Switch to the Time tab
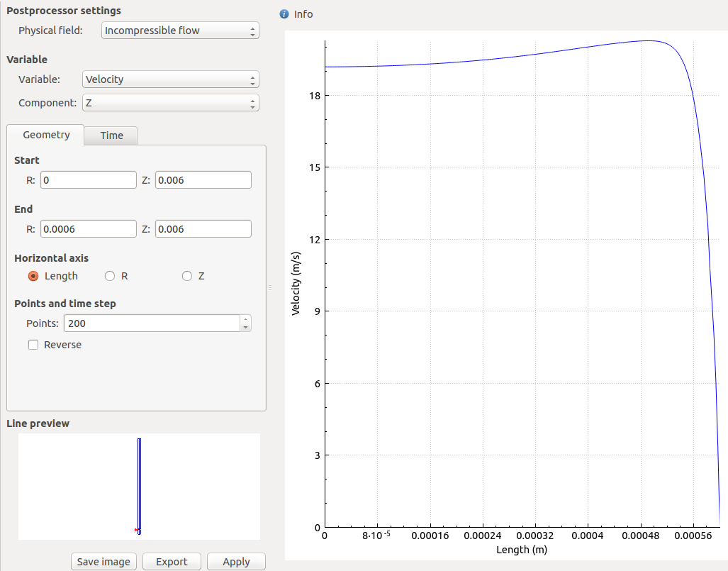728x571 pixels. (111, 135)
